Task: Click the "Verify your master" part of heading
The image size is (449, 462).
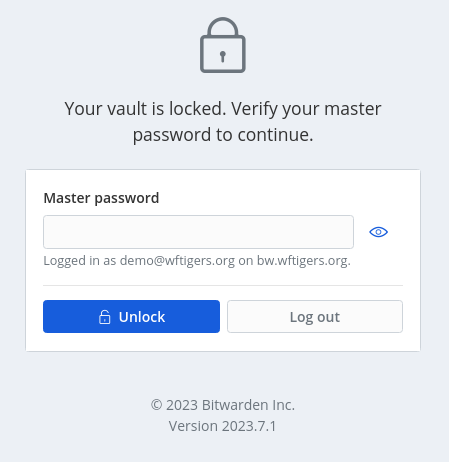Action: tap(306, 109)
